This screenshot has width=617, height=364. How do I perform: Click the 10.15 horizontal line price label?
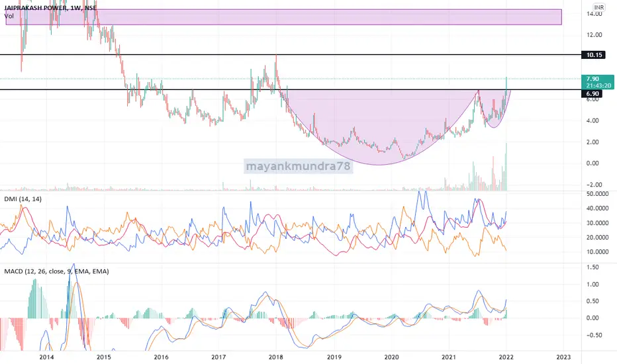pos(594,55)
